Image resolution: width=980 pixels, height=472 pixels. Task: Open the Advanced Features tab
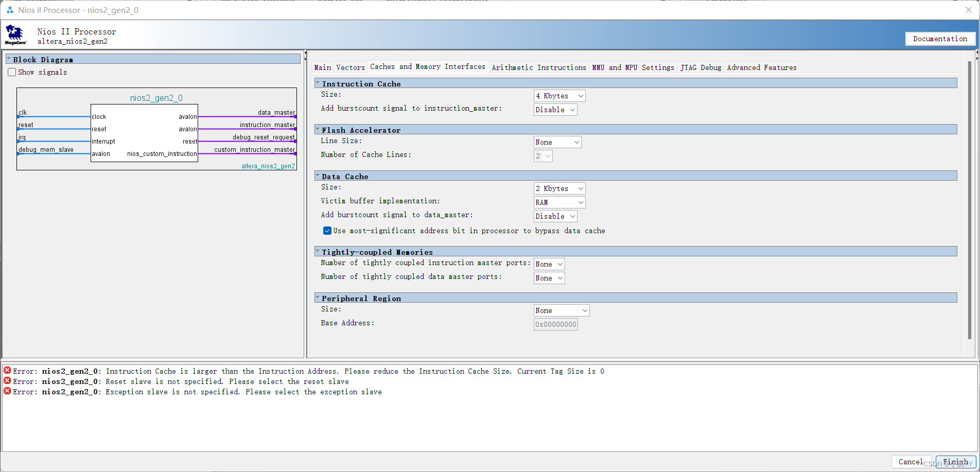pyautogui.click(x=762, y=67)
